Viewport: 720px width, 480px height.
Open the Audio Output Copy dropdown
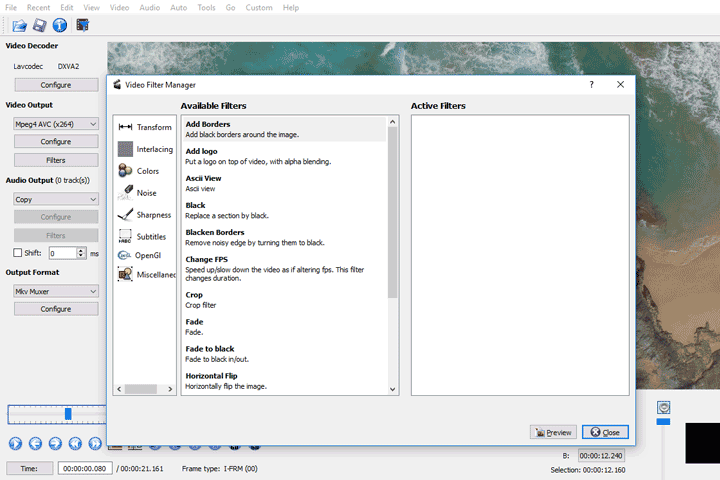pyautogui.click(x=55, y=199)
